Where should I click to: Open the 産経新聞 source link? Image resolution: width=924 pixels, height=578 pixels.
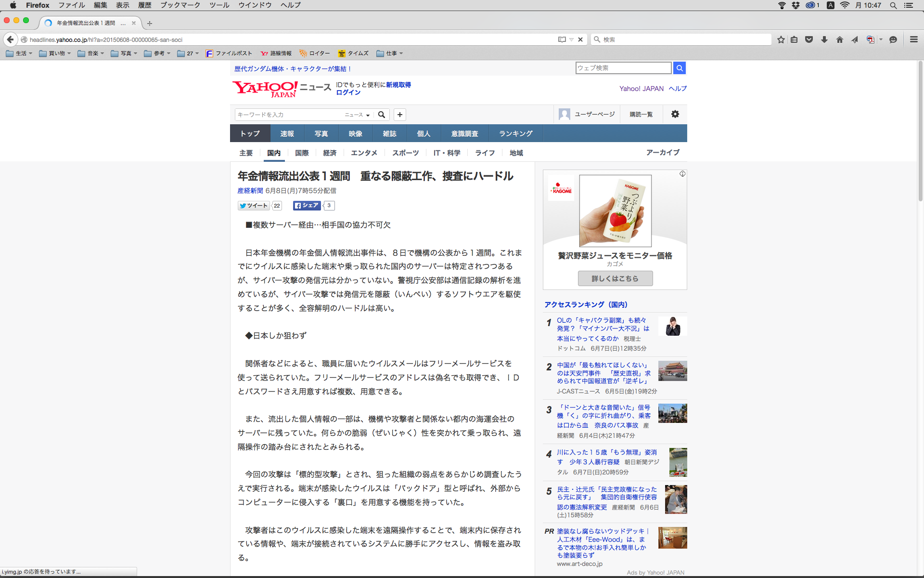click(x=250, y=191)
